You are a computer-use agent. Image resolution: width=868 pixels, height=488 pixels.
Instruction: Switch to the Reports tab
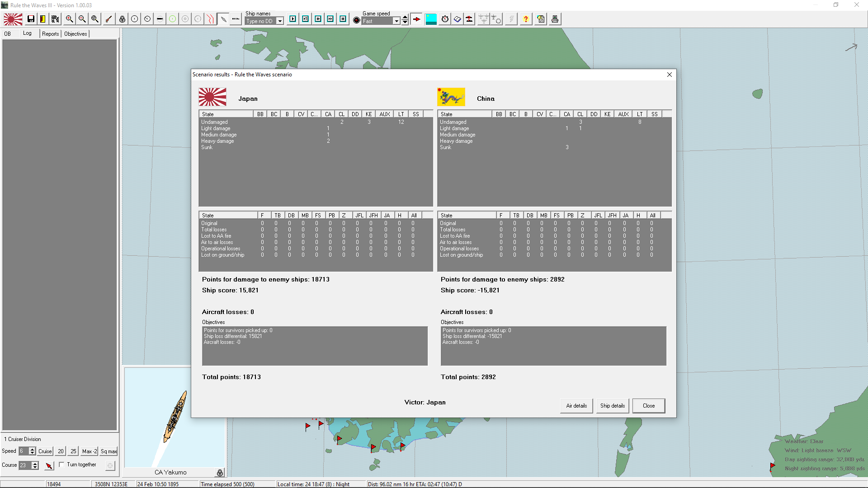click(51, 34)
